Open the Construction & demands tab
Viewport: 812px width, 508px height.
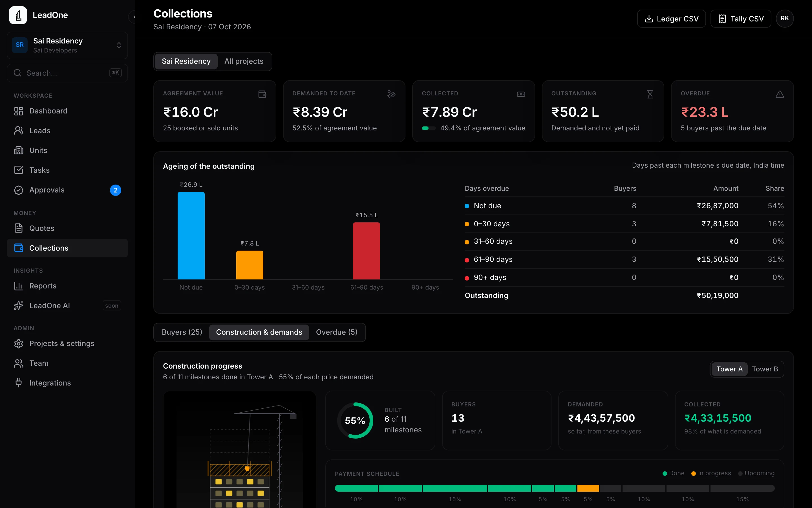(x=259, y=332)
